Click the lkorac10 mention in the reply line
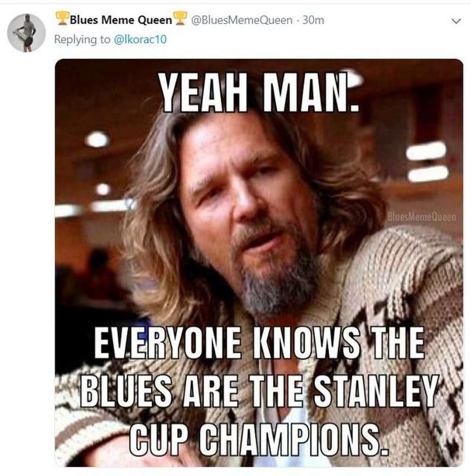 (x=141, y=39)
